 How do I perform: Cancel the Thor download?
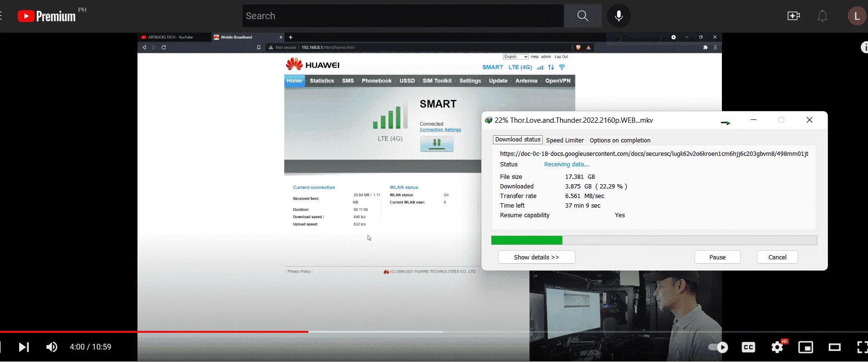click(777, 257)
